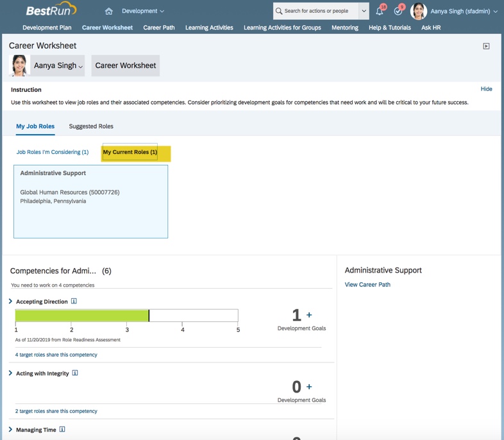This screenshot has width=504, height=440.
Task: Click the search magnifier icon
Action: point(279,11)
